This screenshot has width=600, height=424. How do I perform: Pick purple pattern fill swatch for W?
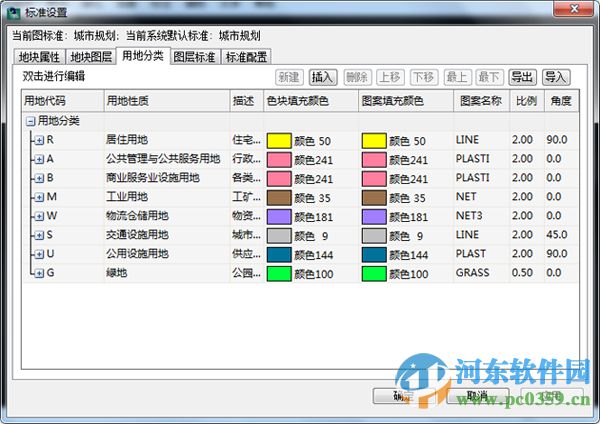[x=374, y=217]
